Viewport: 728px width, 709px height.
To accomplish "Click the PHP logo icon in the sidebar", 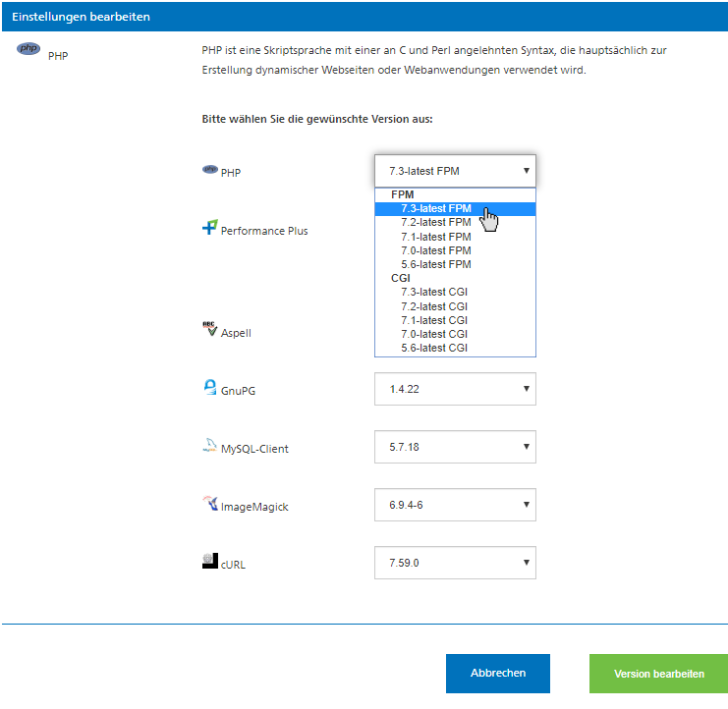I will tap(28, 49).
